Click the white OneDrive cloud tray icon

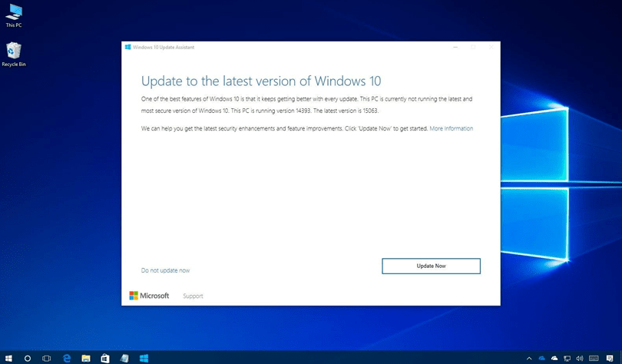point(554,358)
